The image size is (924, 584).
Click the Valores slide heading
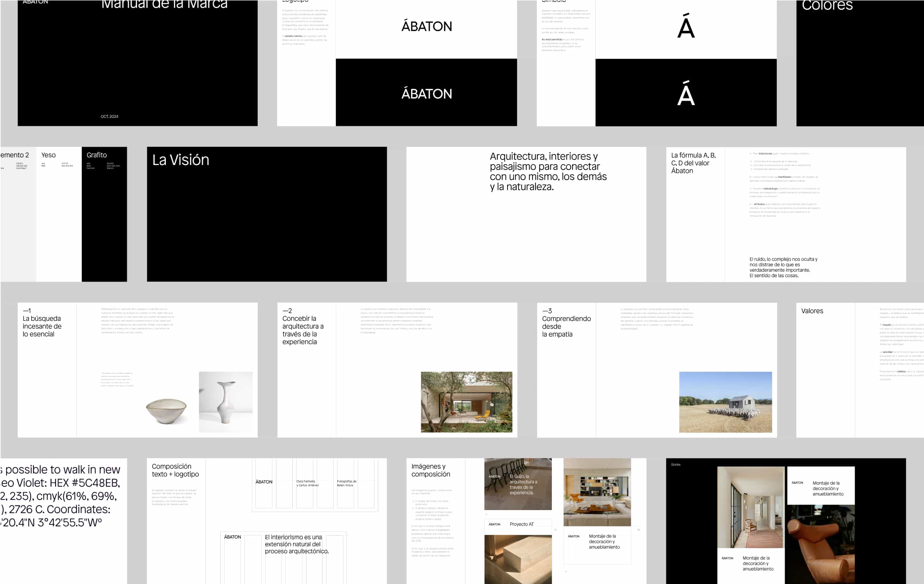tap(812, 311)
